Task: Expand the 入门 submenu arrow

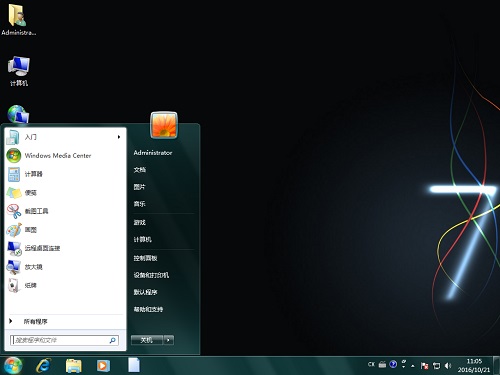Action: coord(119,137)
